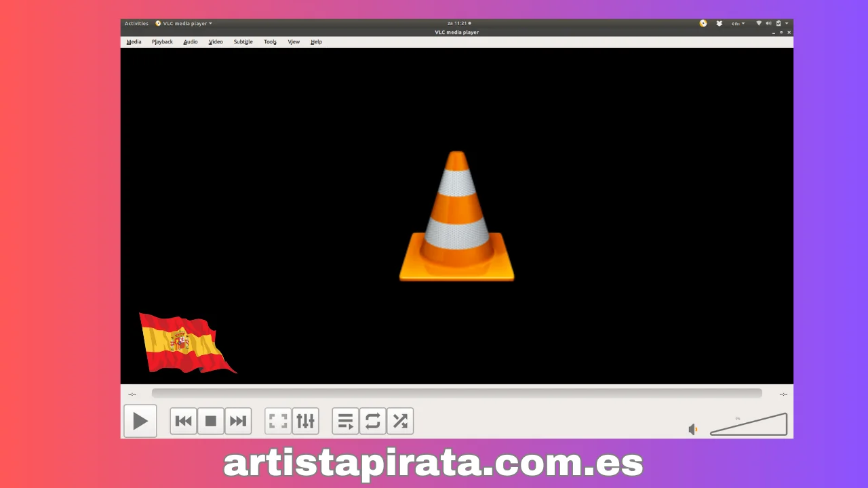Click the elapsed time label left of the seek bar
Viewport: 868px width, 488px height.
click(132, 394)
